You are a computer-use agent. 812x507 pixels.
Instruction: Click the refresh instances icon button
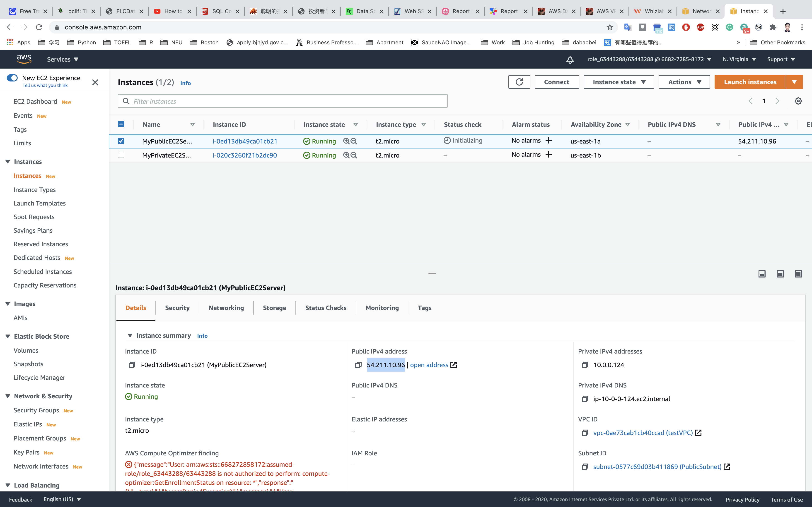pos(519,82)
